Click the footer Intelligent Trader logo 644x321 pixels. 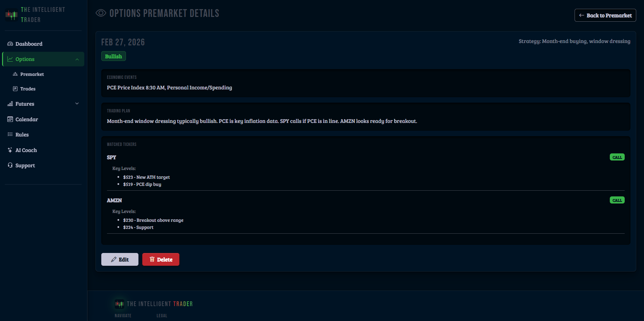pos(119,304)
